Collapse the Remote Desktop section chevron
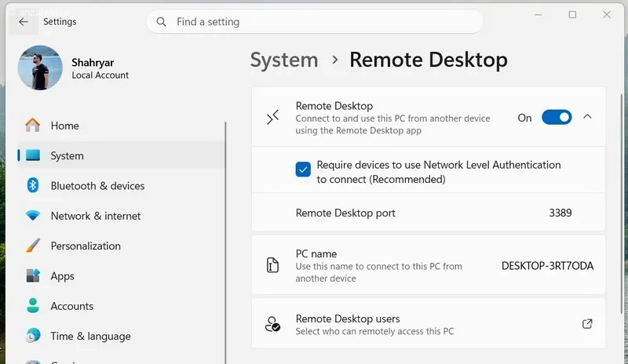The image size is (628, 364). pyautogui.click(x=587, y=117)
